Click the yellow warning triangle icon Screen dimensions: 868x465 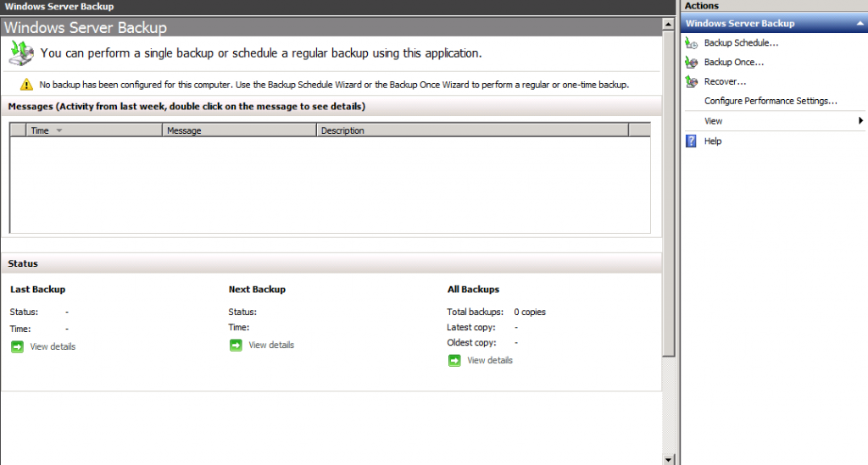coord(26,85)
